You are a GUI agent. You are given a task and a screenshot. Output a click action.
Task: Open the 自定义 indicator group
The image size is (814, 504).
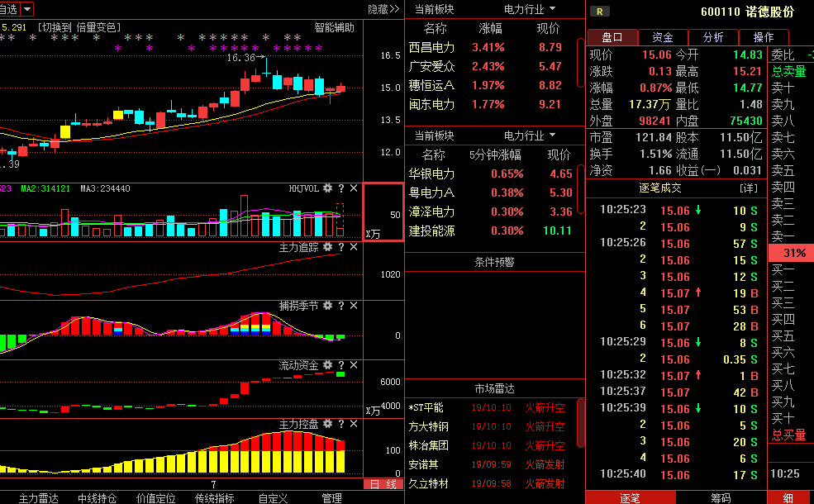coord(273,498)
